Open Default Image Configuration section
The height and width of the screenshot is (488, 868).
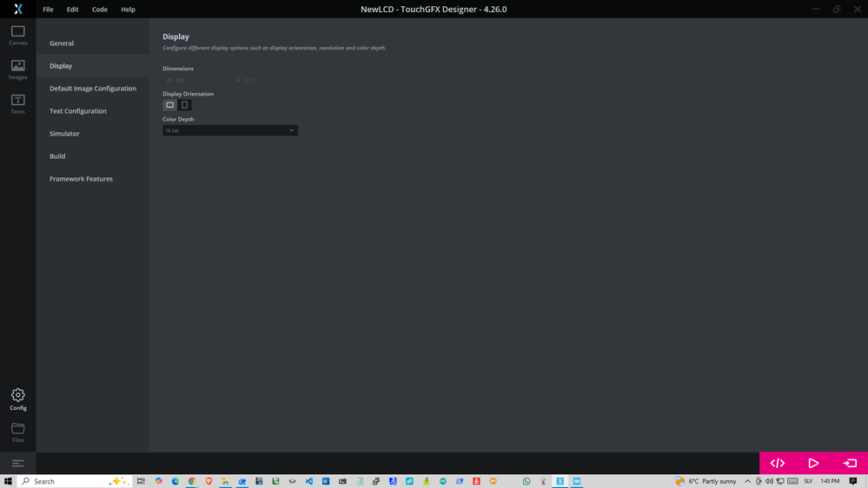coord(93,89)
